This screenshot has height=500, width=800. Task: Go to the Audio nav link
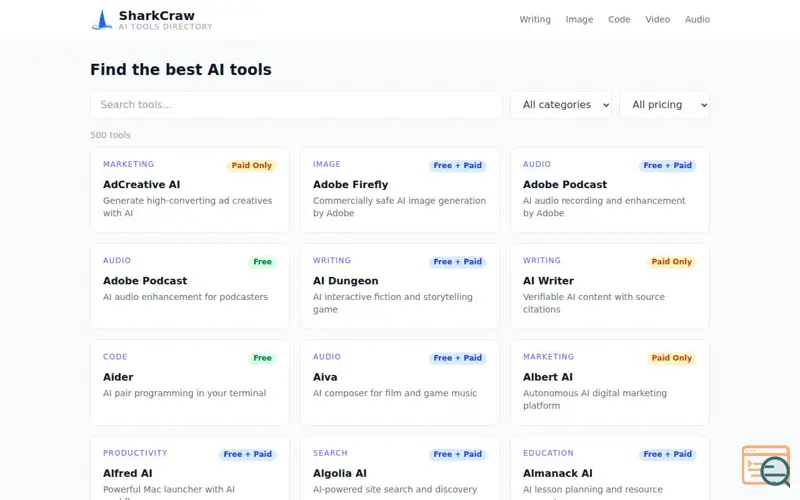697,19
